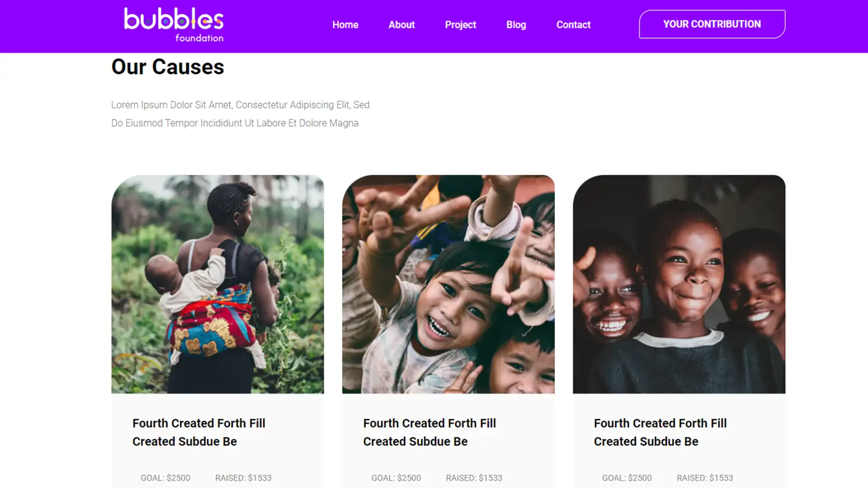Screen dimensions: 868x488
Task: Open the mother carrying baby photo
Action: coord(217,284)
